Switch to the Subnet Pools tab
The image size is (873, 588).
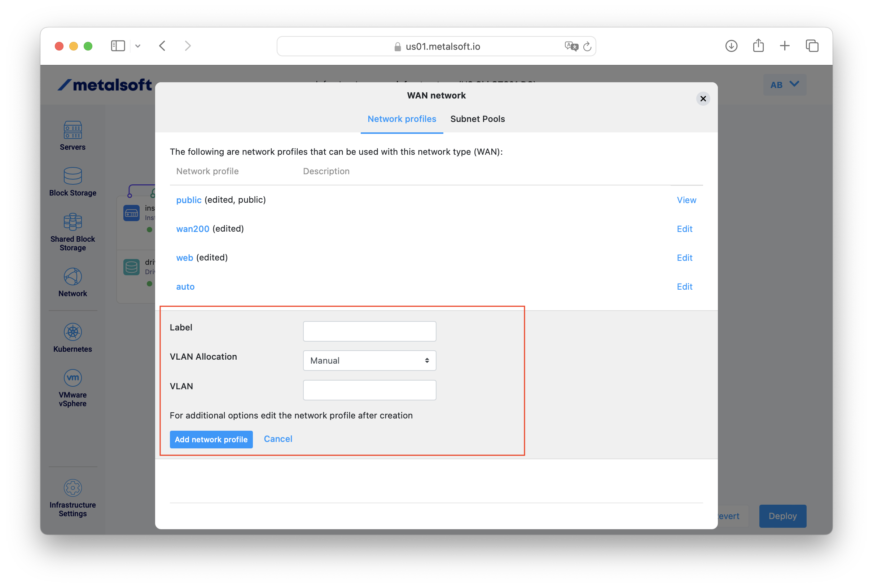point(477,119)
